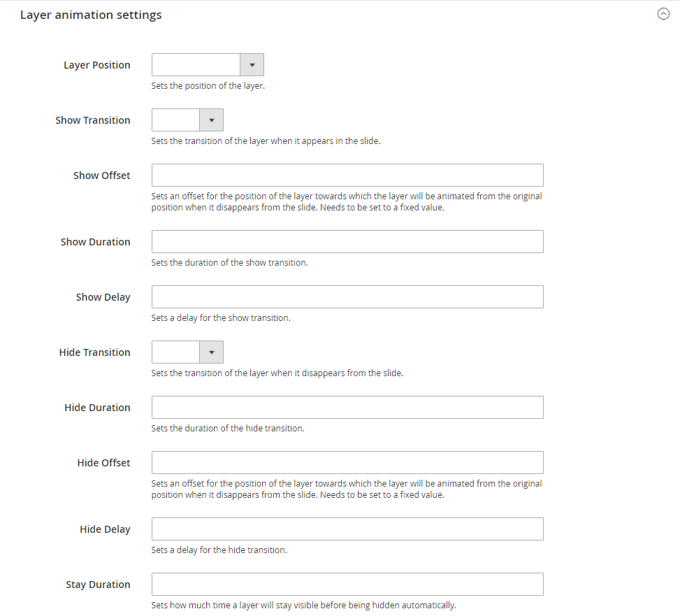Open the Show Transition dropdown

[x=187, y=120]
